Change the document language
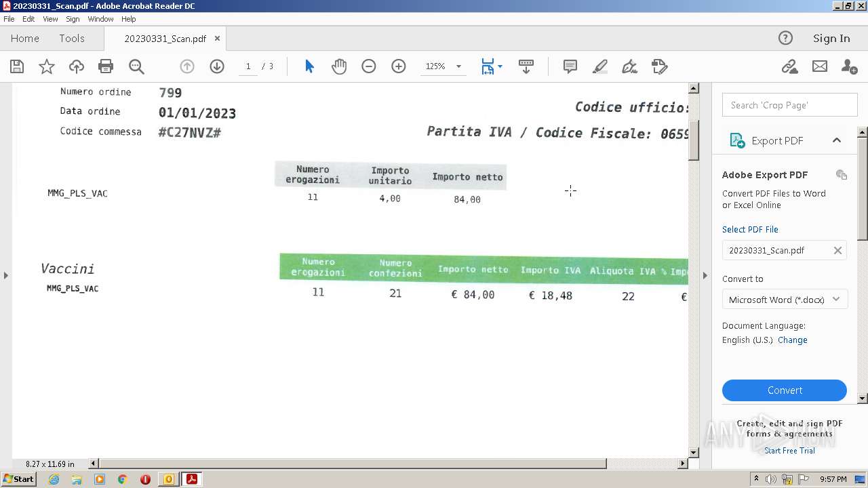This screenshot has height=488, width=868. pos(793,340)
